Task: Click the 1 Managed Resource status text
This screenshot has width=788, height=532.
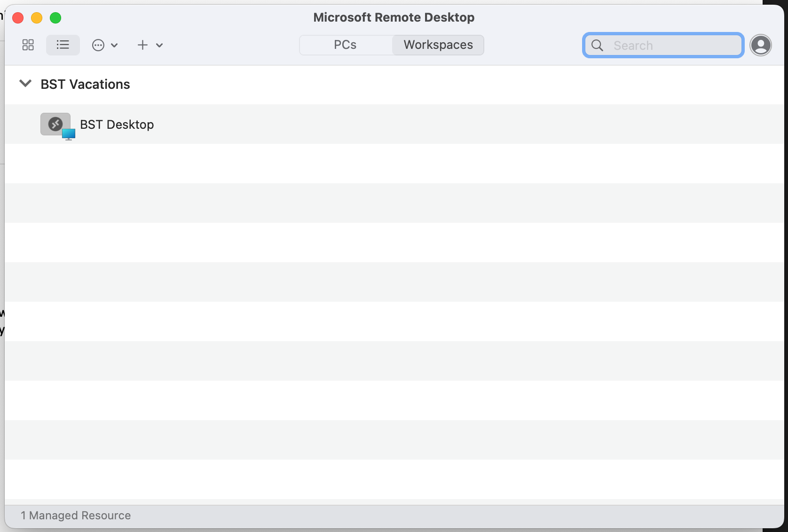Action: point(76,516)
